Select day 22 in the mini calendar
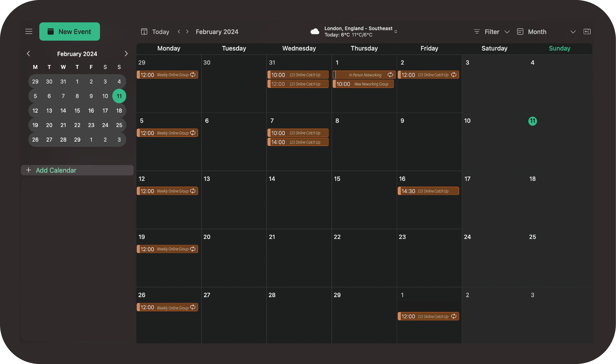The width and height of the screenshot is (616, 364). coord(77,125)
